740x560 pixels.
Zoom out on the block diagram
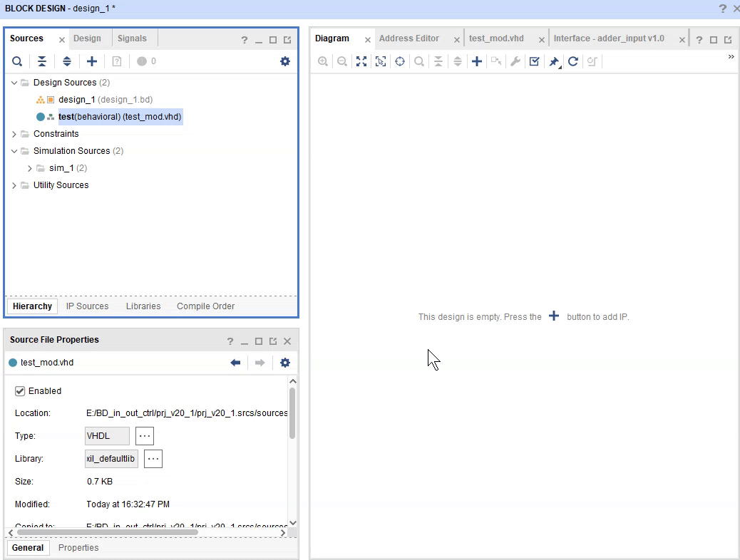coord(342,61)
